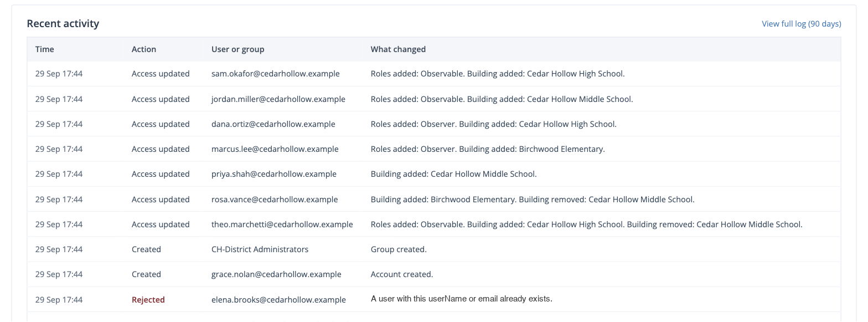This screenshot has height=322, width=868.
Task: Click Access updated in rosa.vance row
Action: tap(161, 200)
